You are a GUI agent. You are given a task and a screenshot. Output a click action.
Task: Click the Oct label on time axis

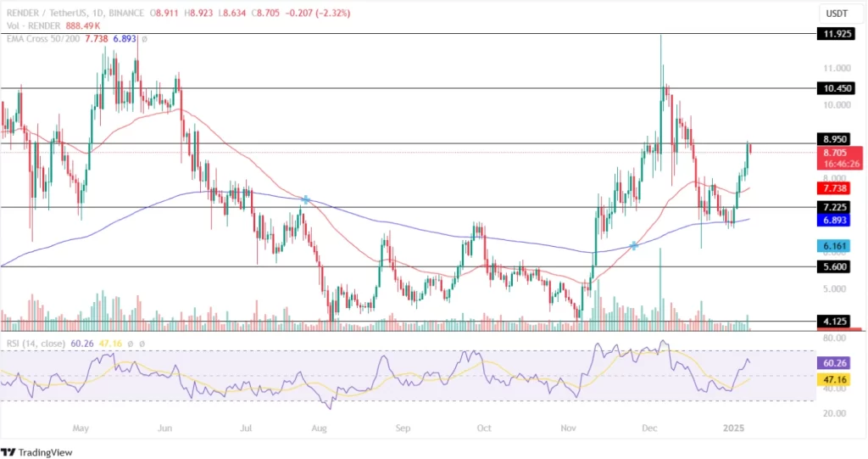click(484, 428)
